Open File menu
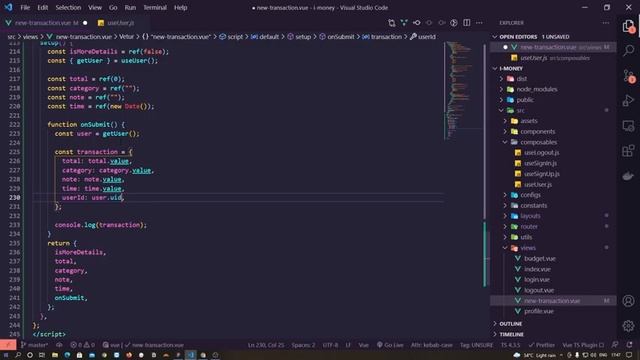This screenshot has height=360, width=640. click(25, 7)
